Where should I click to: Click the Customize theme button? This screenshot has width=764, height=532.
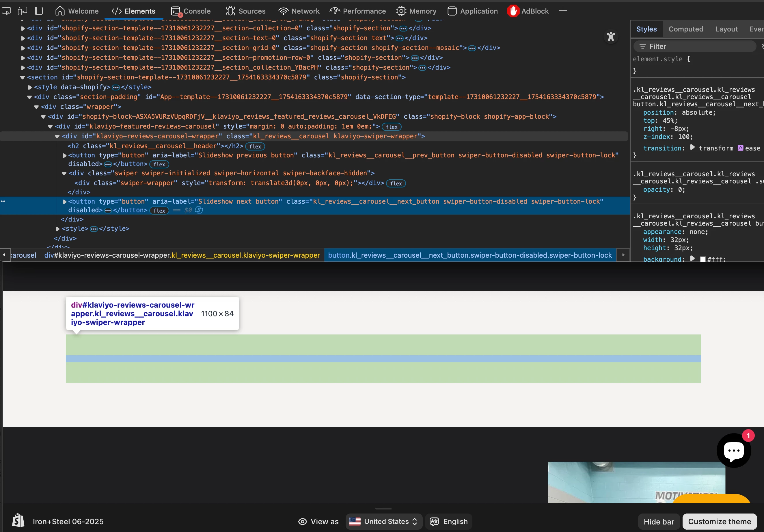point(720,522)
